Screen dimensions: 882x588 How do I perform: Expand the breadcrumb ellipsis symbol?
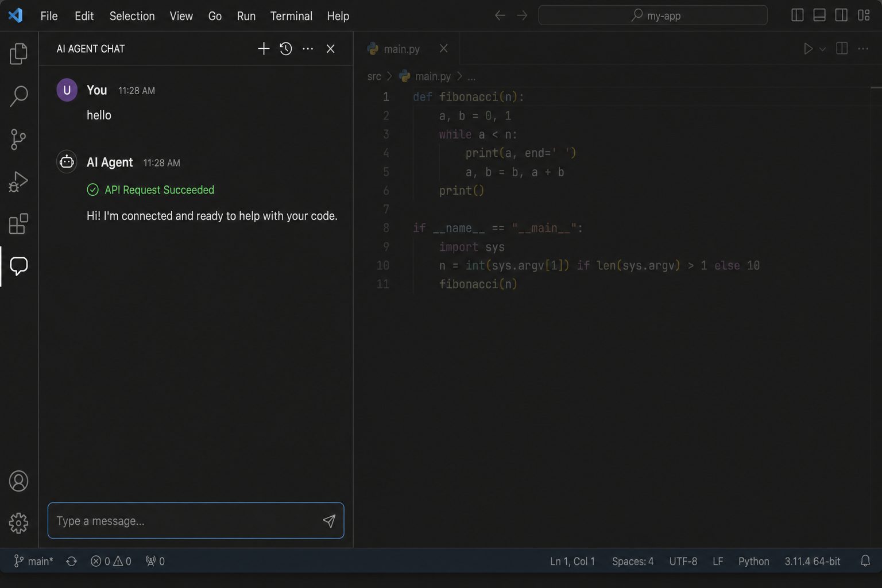point(471,76)
